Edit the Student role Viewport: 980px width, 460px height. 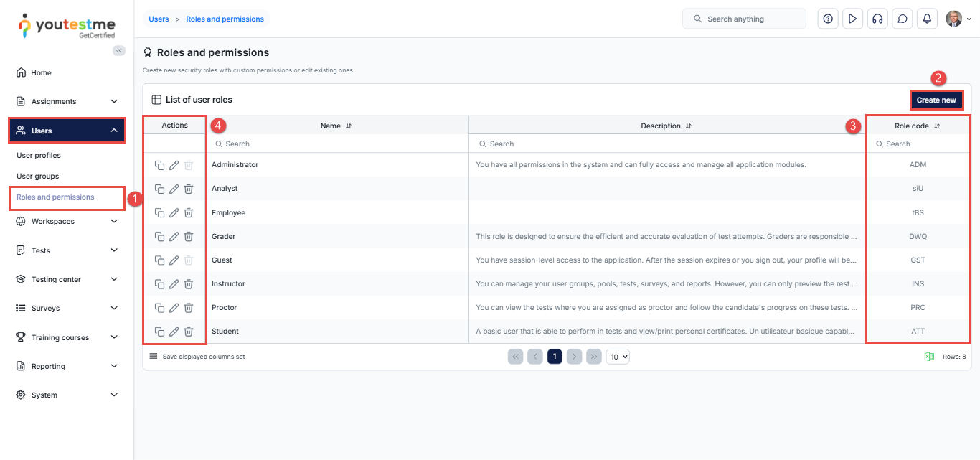point(174,331)
